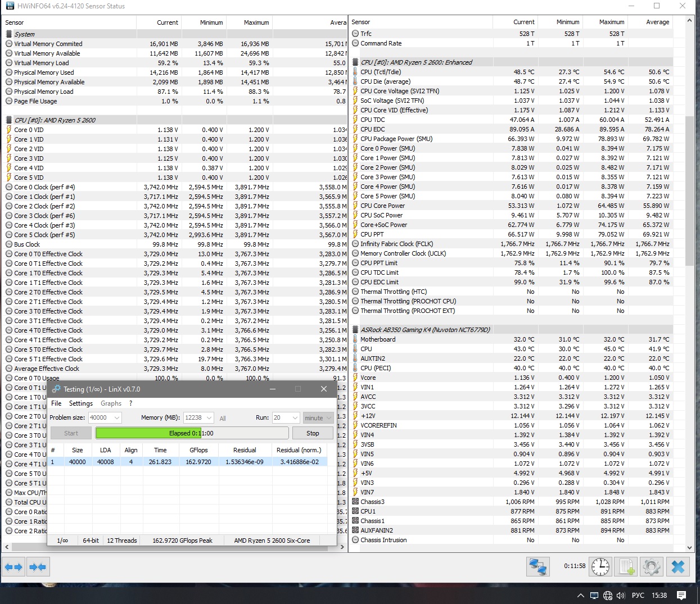Open the question mark help menu in LinX
This screenshot has width=700, height=604.
pos(131,403)
